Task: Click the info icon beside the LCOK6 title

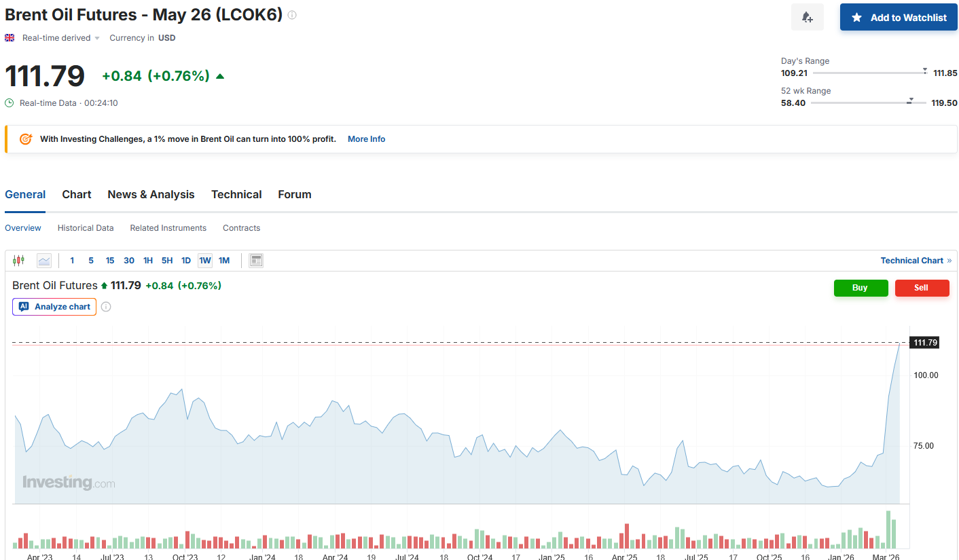Action: pos(292,15)
